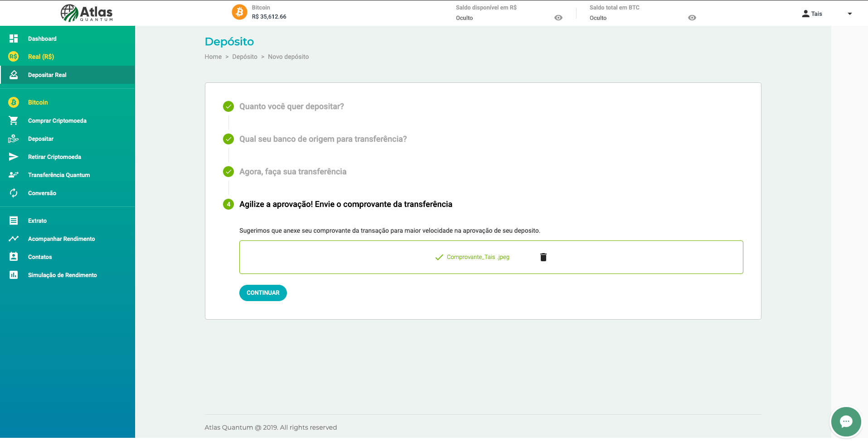Open the Tais user account menu arrow
Screen dimensions: 868x441
click(x=850, y=14)
